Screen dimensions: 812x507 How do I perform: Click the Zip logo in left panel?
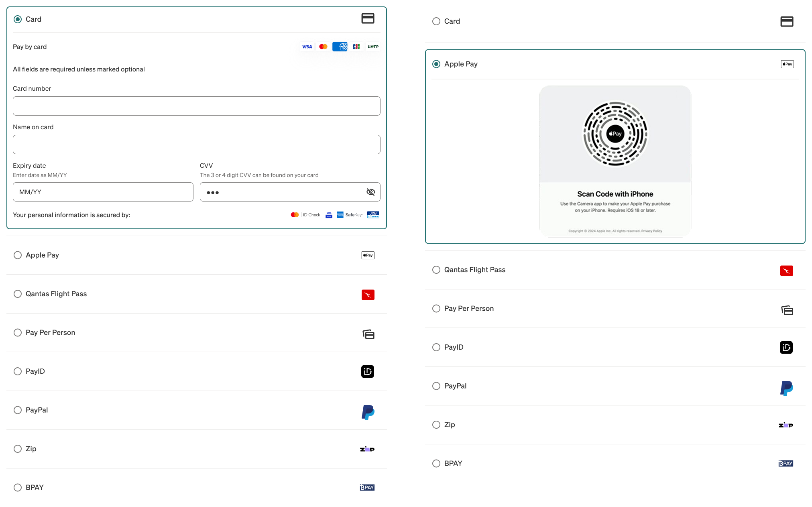367,449
